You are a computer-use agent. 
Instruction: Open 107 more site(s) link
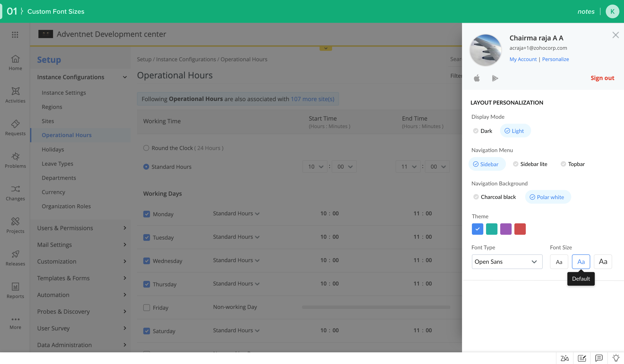[x=312, y=99]
